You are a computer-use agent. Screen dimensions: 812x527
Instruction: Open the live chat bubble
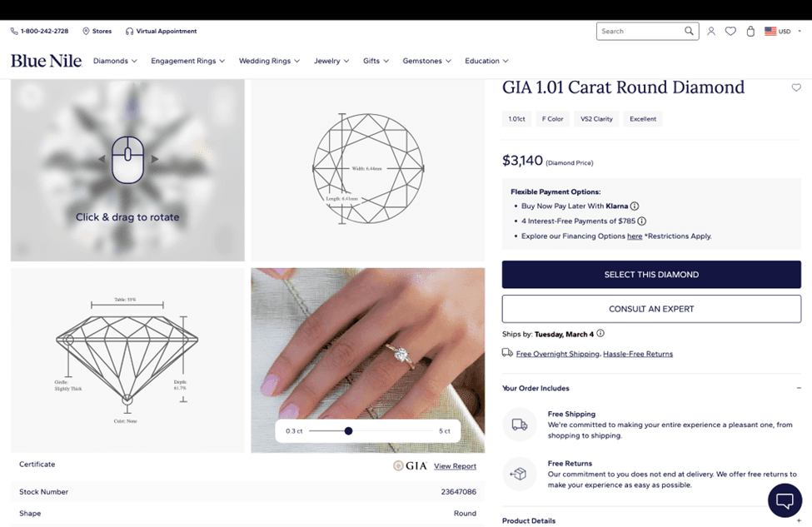[785, 500]
